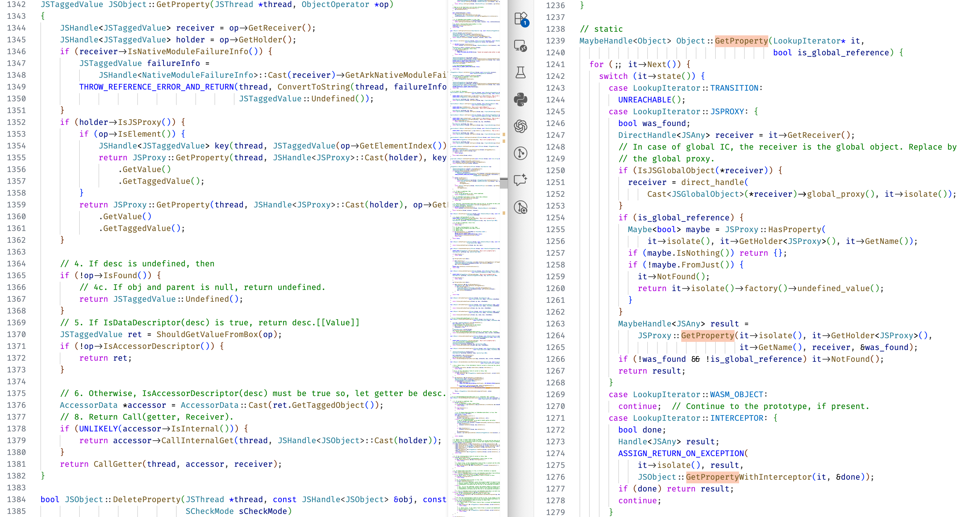This screenshot has width=980, height=517.
Task: Click line number 1352 in left editor
Action: pos(16,122)
